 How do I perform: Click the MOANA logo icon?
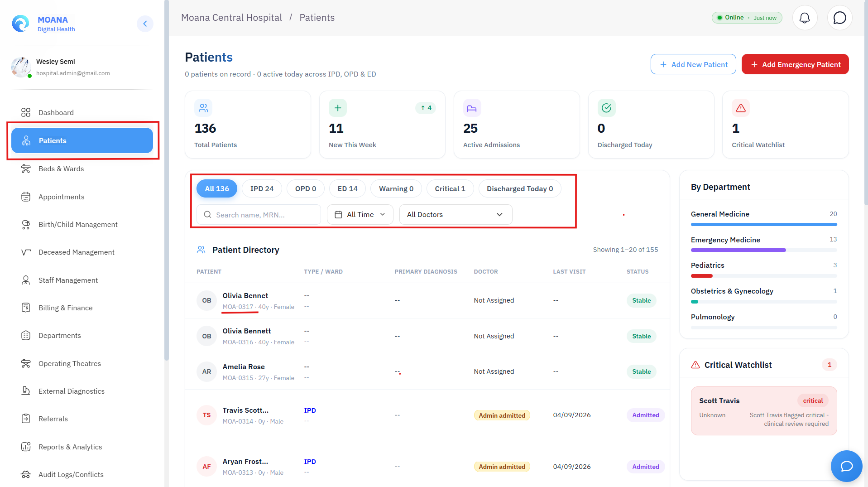click(x=20, y=24)
